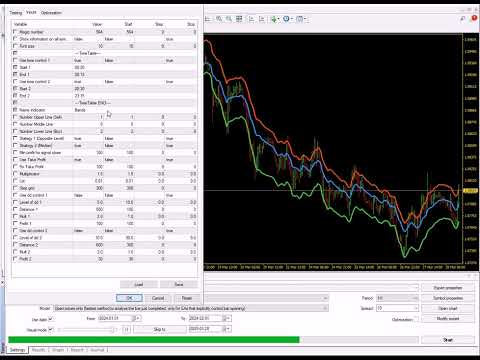Open the Settings tab in tester
This screenshot has width=480, height=360.
[x=17, y=350]
